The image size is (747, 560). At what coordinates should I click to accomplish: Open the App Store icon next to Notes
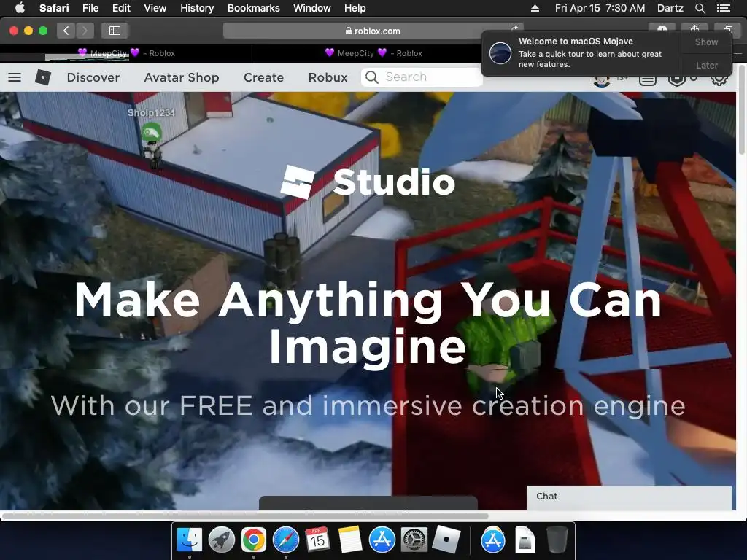[382, 540]
